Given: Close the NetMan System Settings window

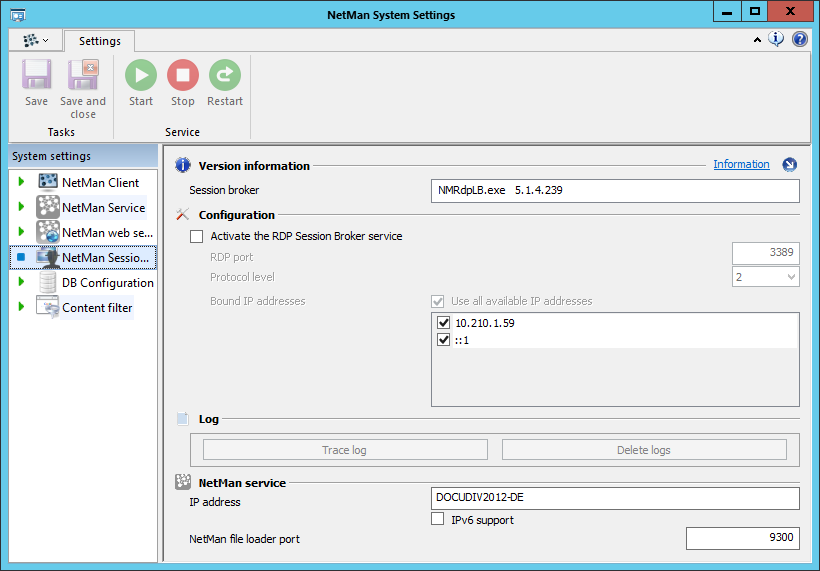Looking at the screenshot, I should tap(790, 12).
